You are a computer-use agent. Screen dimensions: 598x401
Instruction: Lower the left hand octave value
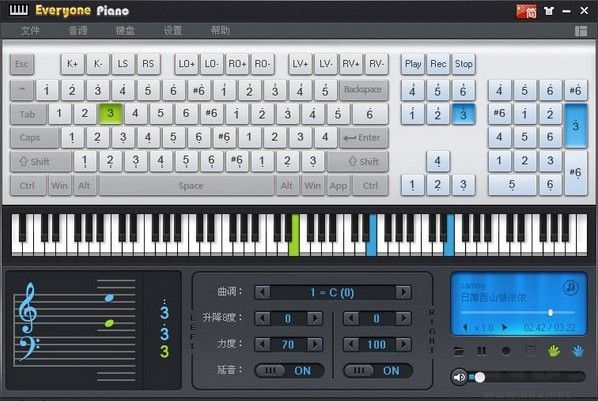[262, 319]
